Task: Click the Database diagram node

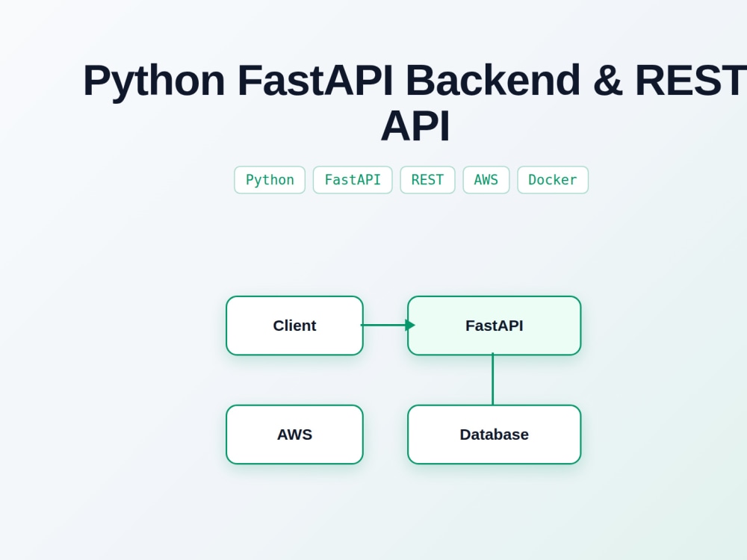Action: tap(494, 435)
